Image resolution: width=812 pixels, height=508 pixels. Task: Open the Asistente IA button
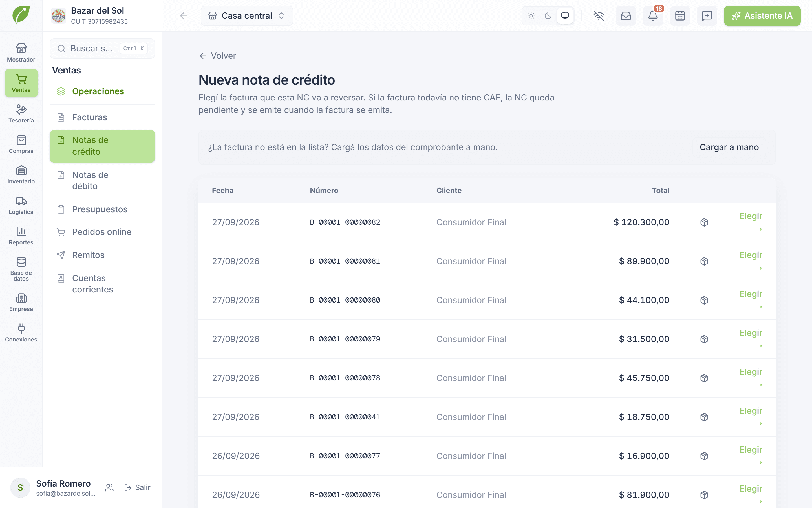click(762, 16)
